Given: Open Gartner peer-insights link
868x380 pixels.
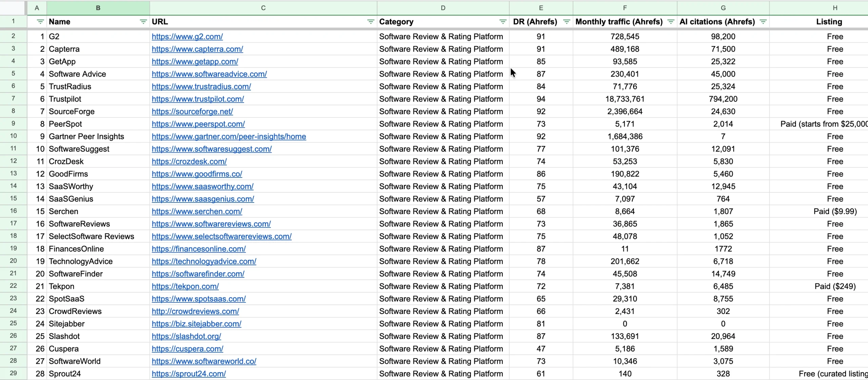Looking at the screenshot, I should click(x=229, y=137).
